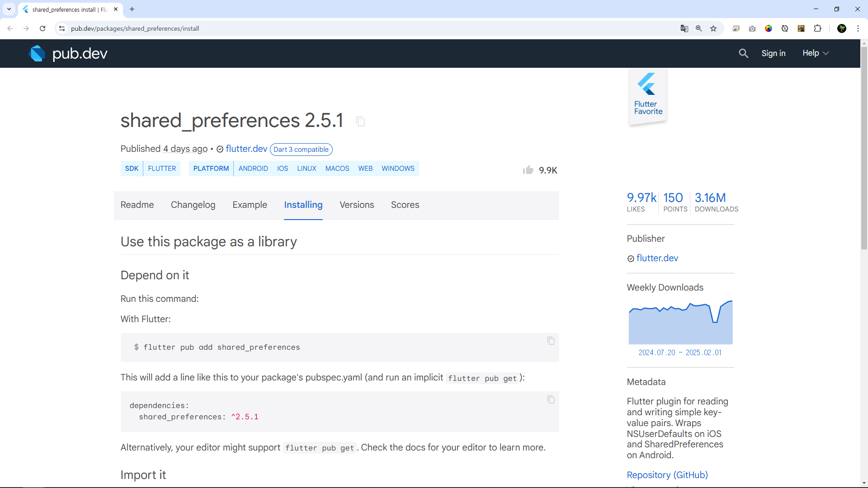Click the WEB platform tag

pyautogui.click(x=365, y=169)
